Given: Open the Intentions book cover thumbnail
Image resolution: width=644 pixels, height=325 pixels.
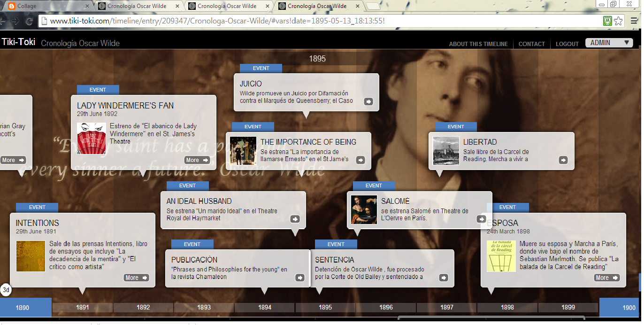Looking at the screenshot, I should (31, 256).
